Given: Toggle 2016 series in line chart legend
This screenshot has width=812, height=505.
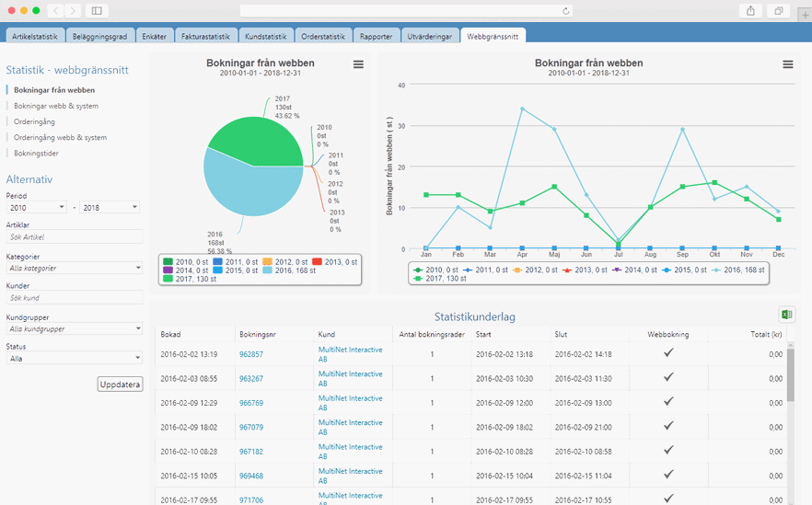Looking at the screenshot, I should (x=736, y=270).
